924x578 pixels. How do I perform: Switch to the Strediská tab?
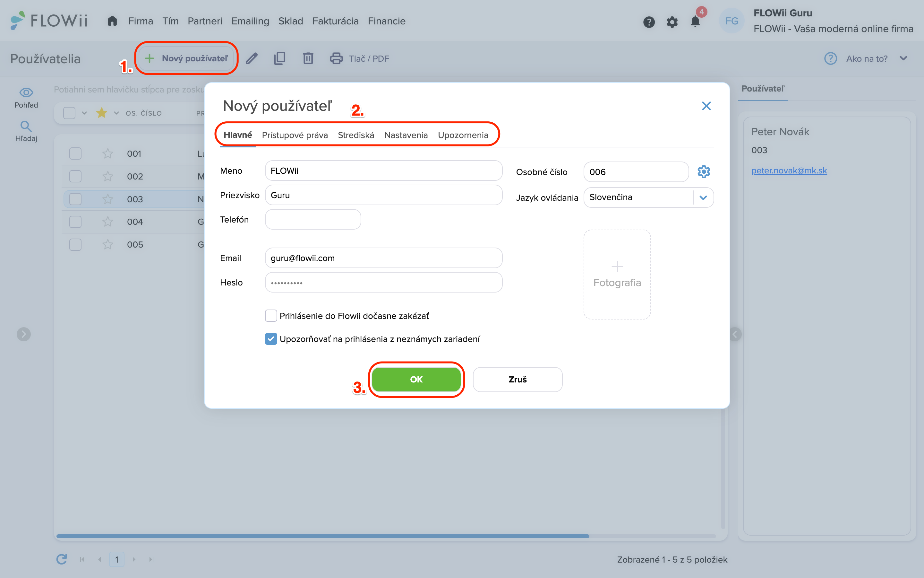(356, 135)
